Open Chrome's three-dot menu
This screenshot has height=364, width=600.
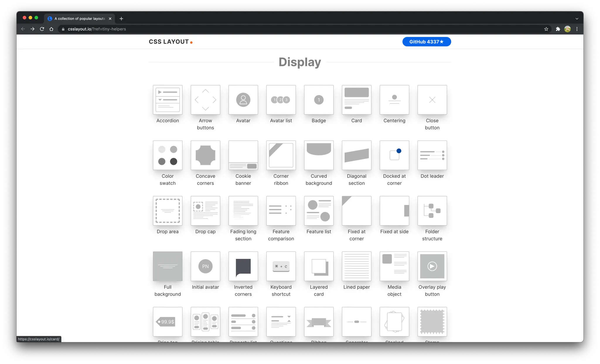(577, 29)
